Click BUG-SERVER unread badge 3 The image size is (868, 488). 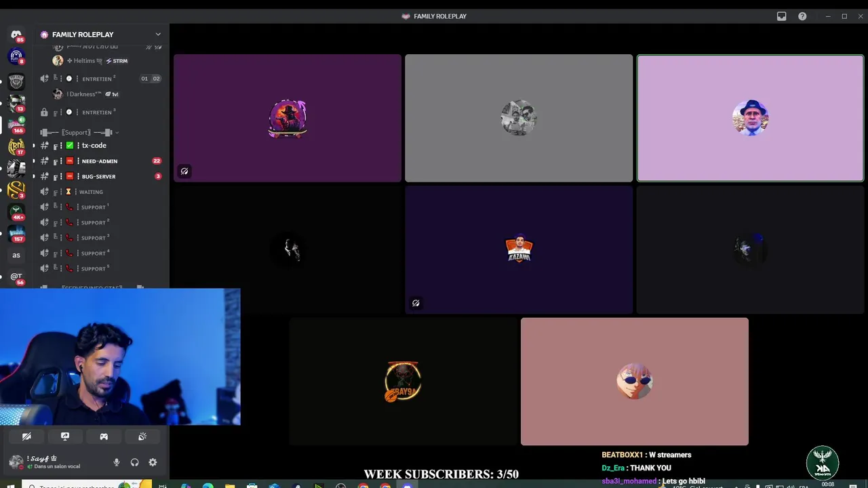(158, 176)
